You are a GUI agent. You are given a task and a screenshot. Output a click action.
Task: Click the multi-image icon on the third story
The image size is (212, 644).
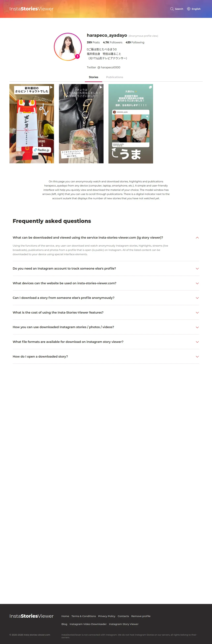point(150,87)
